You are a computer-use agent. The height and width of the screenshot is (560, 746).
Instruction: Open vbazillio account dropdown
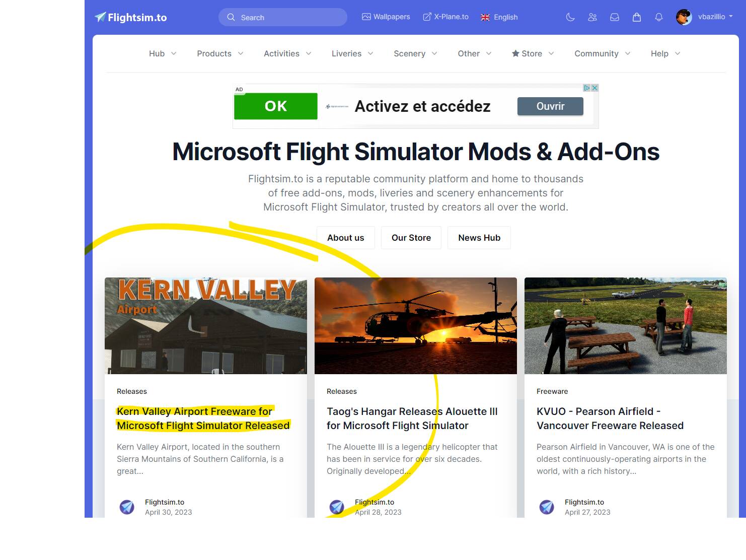coord(715,17)
